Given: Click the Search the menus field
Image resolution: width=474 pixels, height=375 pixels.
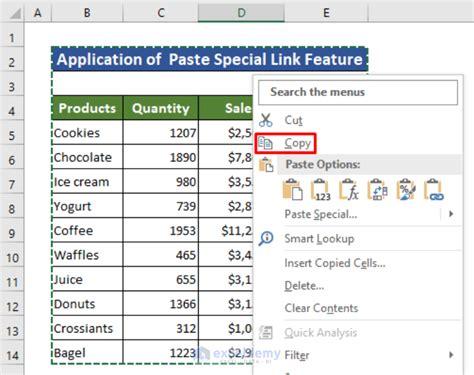Looking at the screenshot, I should coord(358,92).
